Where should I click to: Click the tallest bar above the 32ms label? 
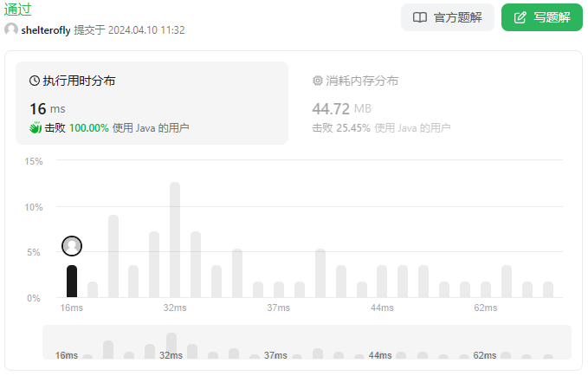(x=175, y=240)
